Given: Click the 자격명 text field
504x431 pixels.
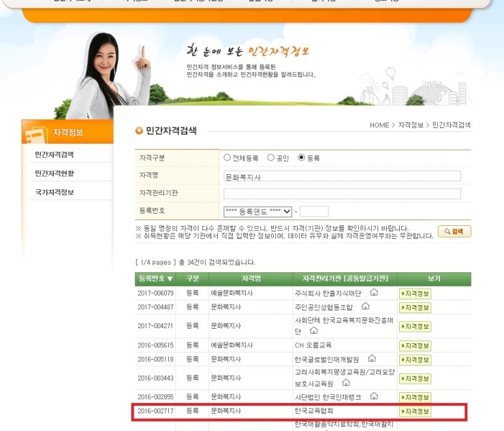Looking at the screenshot, I should pyautogui.click(x=342, y=176).
